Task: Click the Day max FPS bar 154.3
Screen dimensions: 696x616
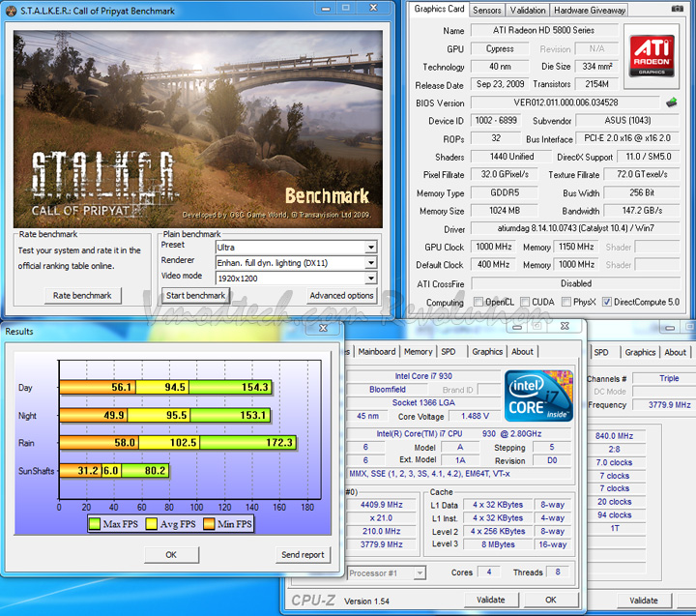Action: click(231, 387)
